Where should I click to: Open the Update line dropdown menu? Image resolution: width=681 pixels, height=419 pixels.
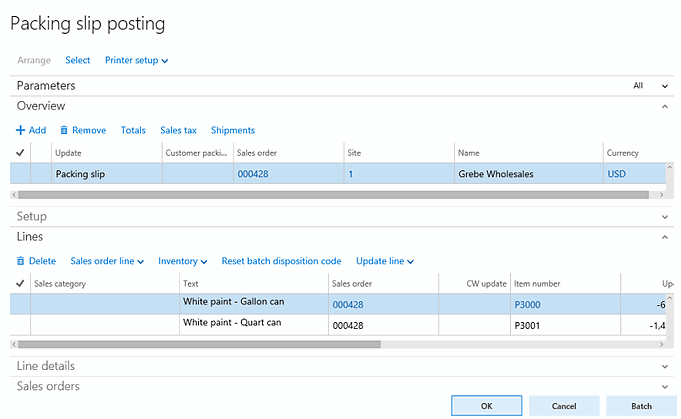pos(385,261)
